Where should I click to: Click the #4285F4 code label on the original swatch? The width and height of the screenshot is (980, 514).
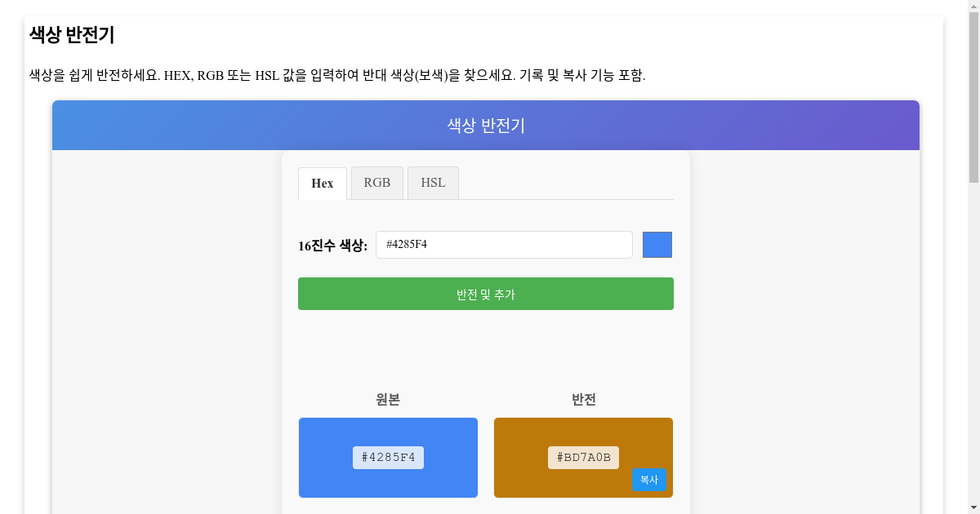point(388,458)
